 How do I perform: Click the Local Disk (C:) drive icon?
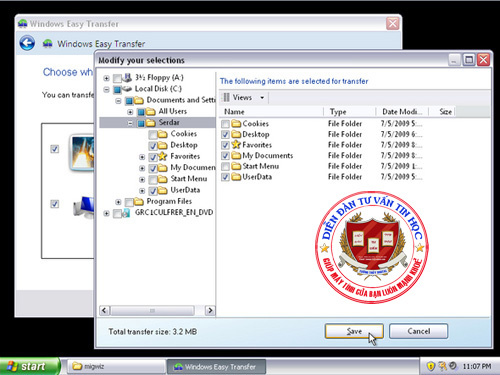tap(127, 89)
